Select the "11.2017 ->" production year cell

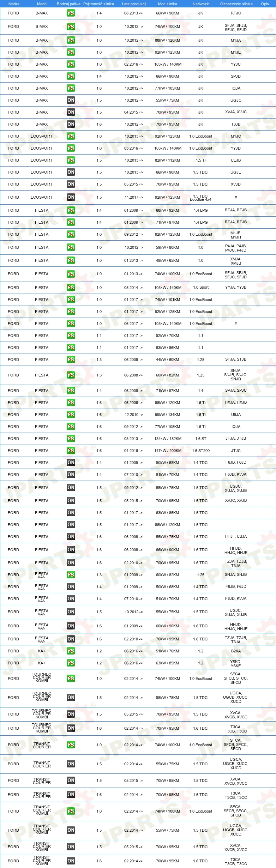[134, 197]
